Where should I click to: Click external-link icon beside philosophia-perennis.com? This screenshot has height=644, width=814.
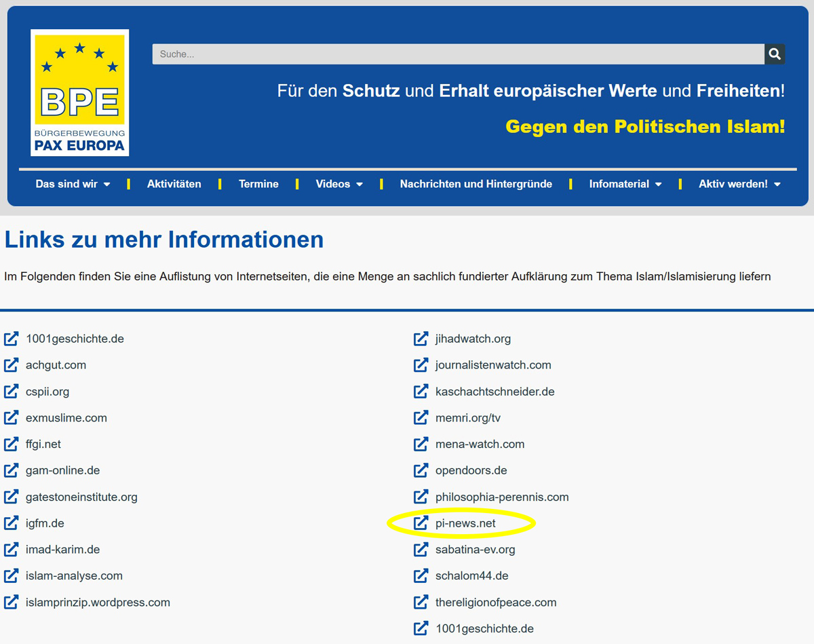(x=421, y=497)
